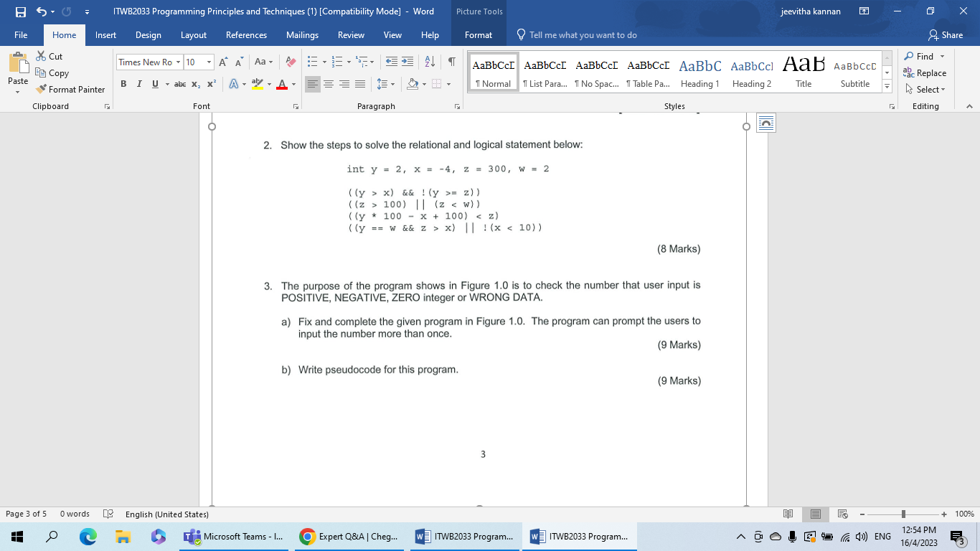The image size is (980, 551).
Task: Activate the Format Painter brush
Action: [x=70, y=89]
